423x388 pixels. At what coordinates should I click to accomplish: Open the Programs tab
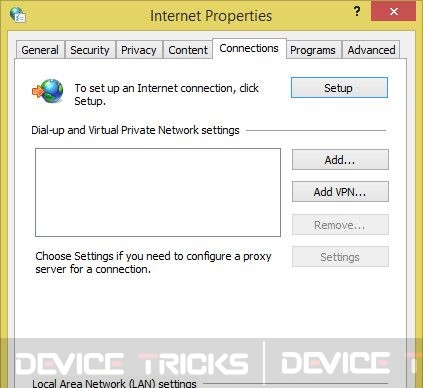[x=313, y=50]
